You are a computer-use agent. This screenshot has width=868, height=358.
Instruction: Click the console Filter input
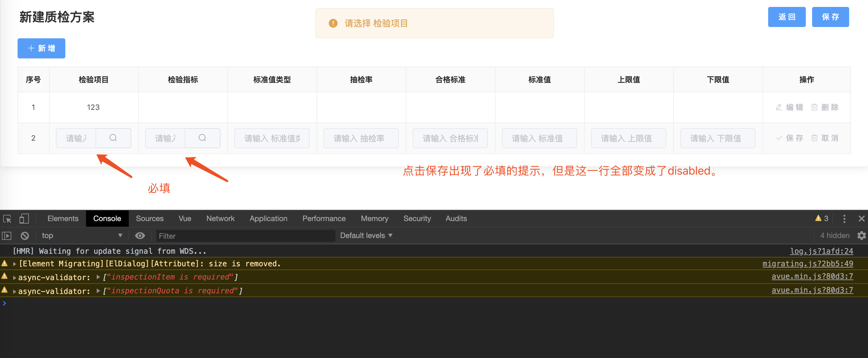coord(245,236)
